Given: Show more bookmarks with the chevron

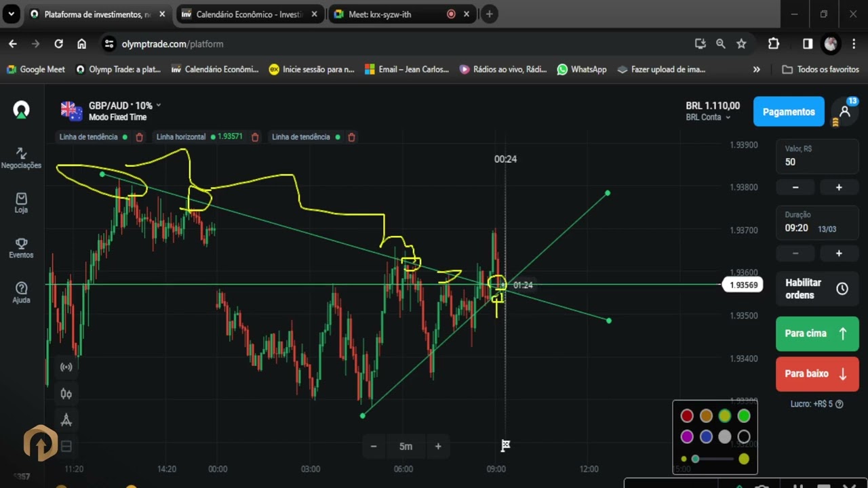Looking at the screenshot, I should 757,69.
